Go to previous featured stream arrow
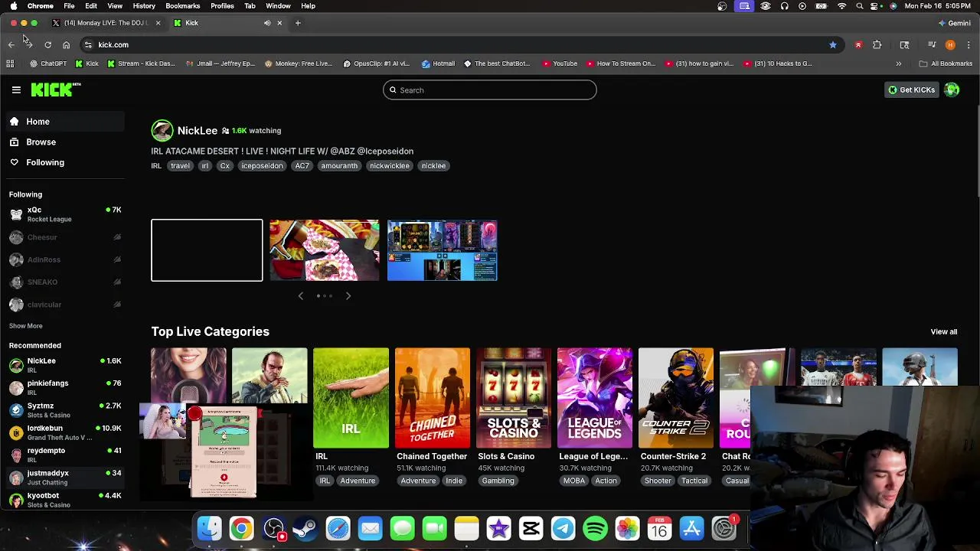The image size is (980, 551). pos(300,296)
